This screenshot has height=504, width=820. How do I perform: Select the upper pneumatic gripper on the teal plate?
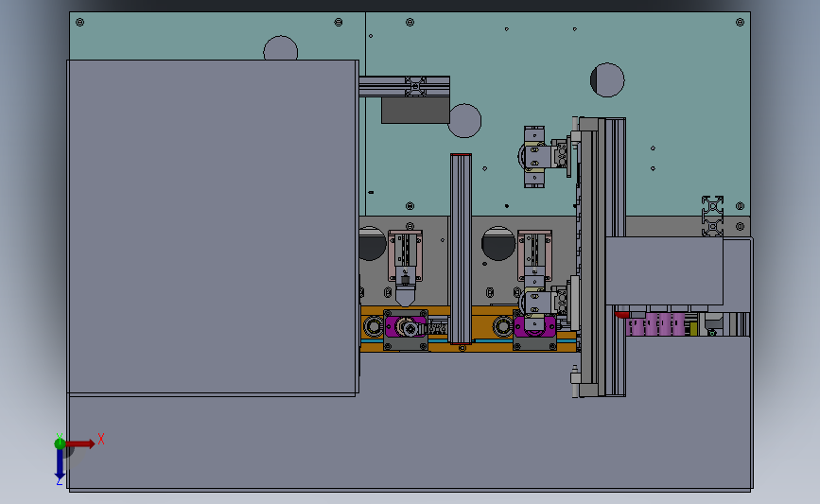(544, 156)
